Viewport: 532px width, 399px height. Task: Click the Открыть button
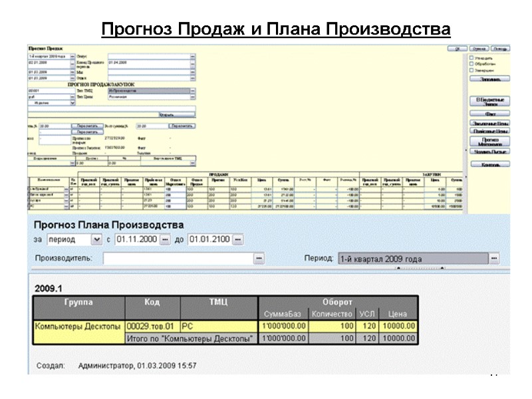[x=177, y=114]
